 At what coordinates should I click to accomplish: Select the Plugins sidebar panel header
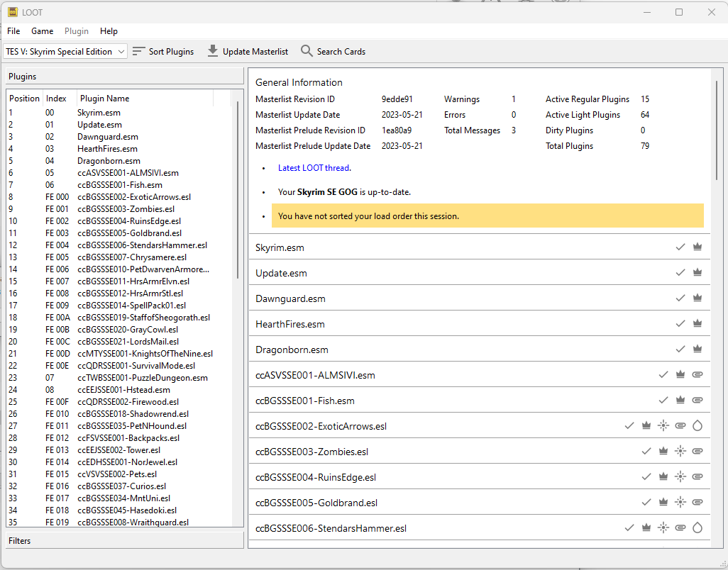[x=124, y=77]
